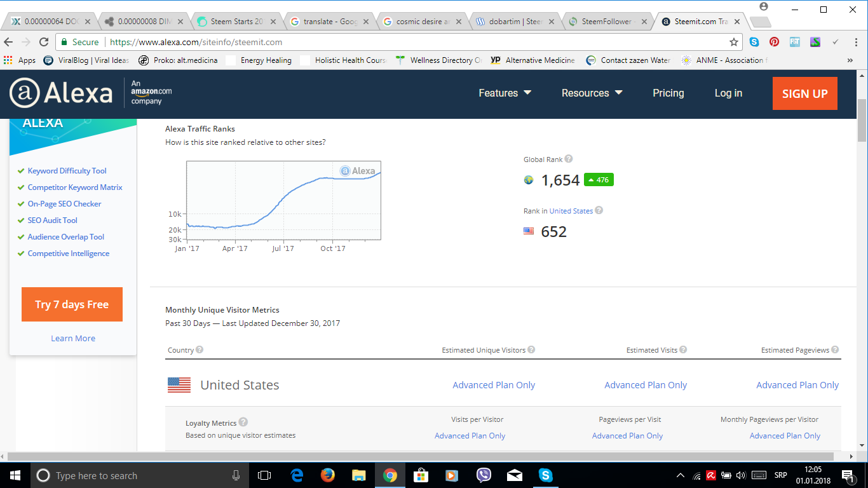Screen dimensions: 868x488
Task: Open the 'Alternative Medicine' bookmark
Action: click(x=533, y=60)
